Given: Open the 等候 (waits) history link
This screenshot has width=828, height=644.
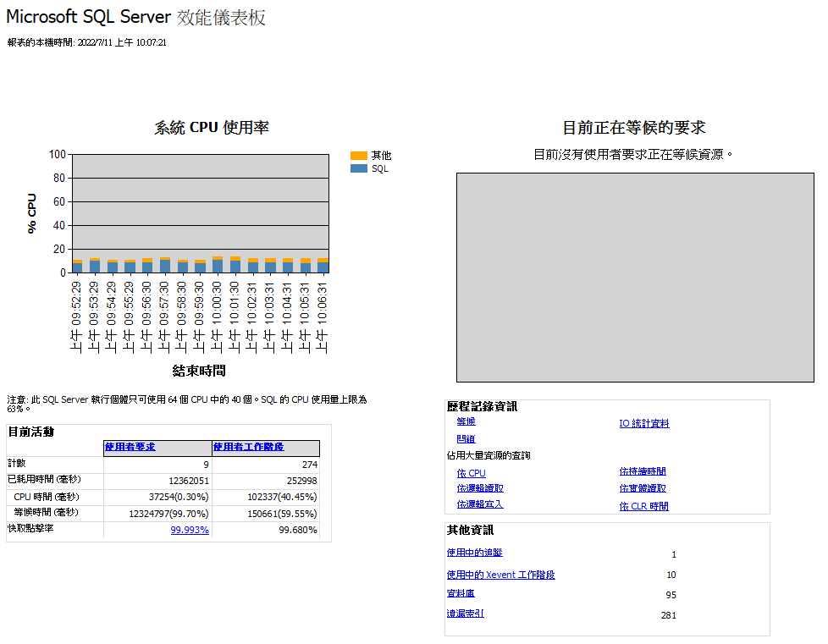Looking at the screenshot, I should [x=466, y=421].
